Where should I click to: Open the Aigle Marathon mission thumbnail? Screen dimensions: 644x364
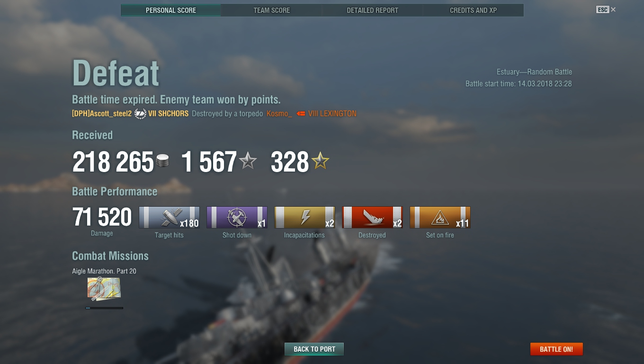pyautogui.click(x=104, y=289)
